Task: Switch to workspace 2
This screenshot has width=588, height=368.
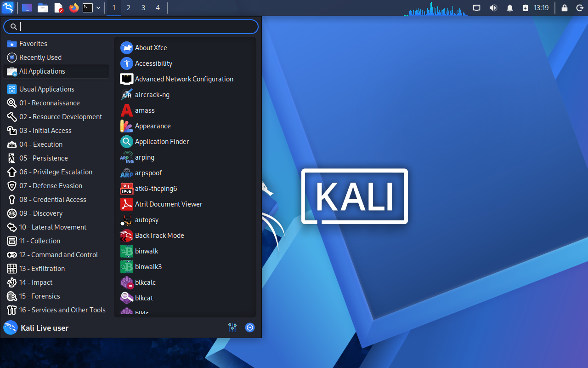Action: [x=129, y=8]
